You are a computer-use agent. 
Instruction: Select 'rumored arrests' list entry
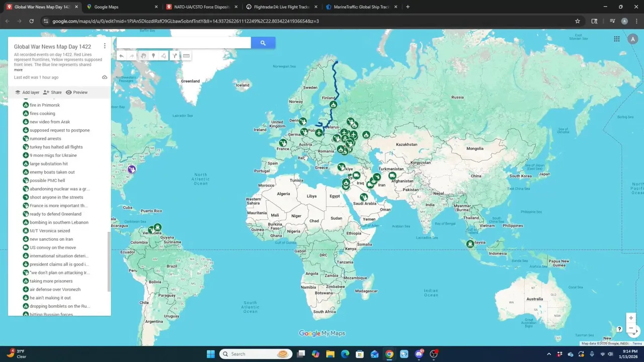45,139
